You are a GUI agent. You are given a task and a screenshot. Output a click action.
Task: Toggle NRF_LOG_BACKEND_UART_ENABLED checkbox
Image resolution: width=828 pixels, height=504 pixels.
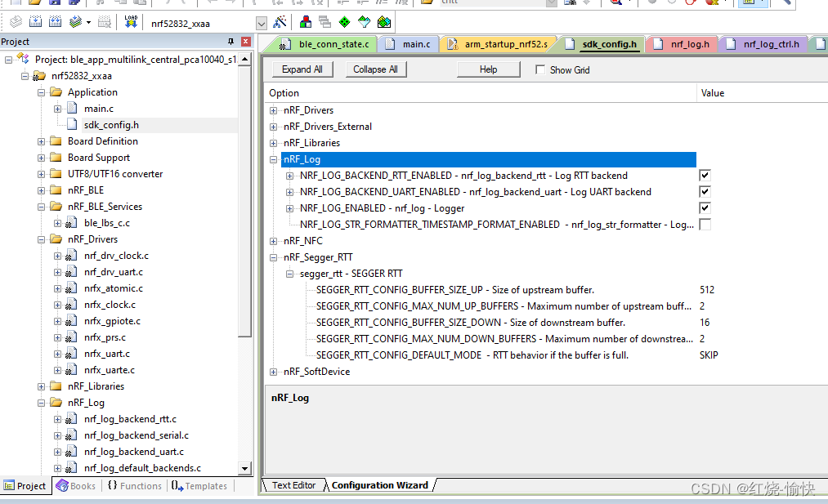705,192
